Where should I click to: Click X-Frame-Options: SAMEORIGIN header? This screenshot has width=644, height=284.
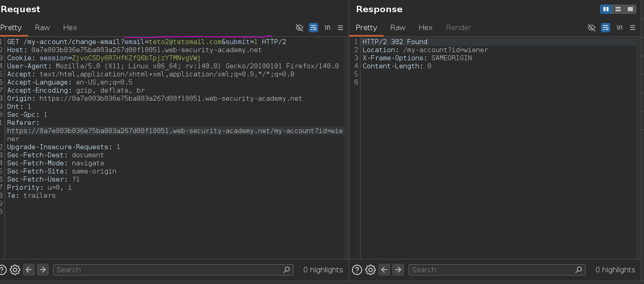(417, 58)
